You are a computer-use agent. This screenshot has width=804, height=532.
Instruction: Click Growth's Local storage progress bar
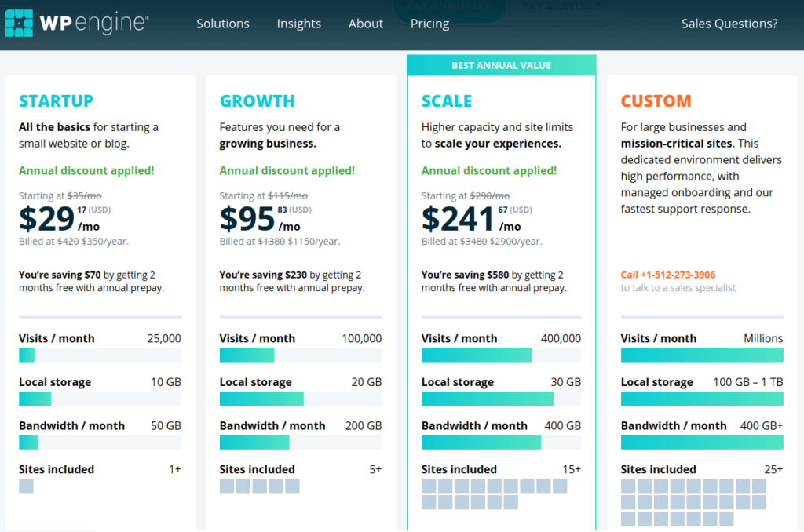coord(301,399)
